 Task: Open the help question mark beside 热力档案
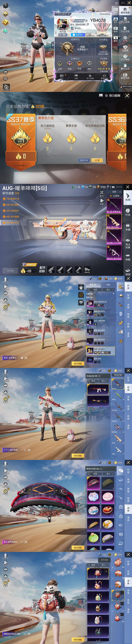coord(106,96)
